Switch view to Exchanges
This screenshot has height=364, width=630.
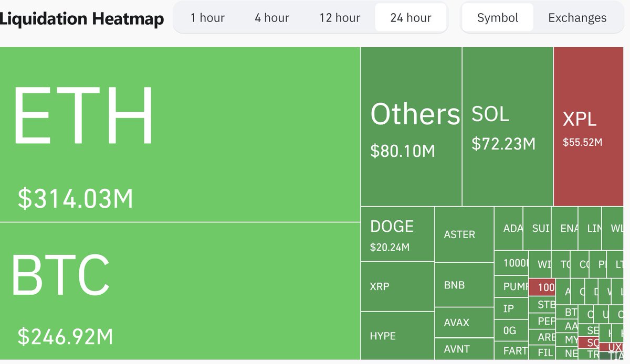[577, 17]
